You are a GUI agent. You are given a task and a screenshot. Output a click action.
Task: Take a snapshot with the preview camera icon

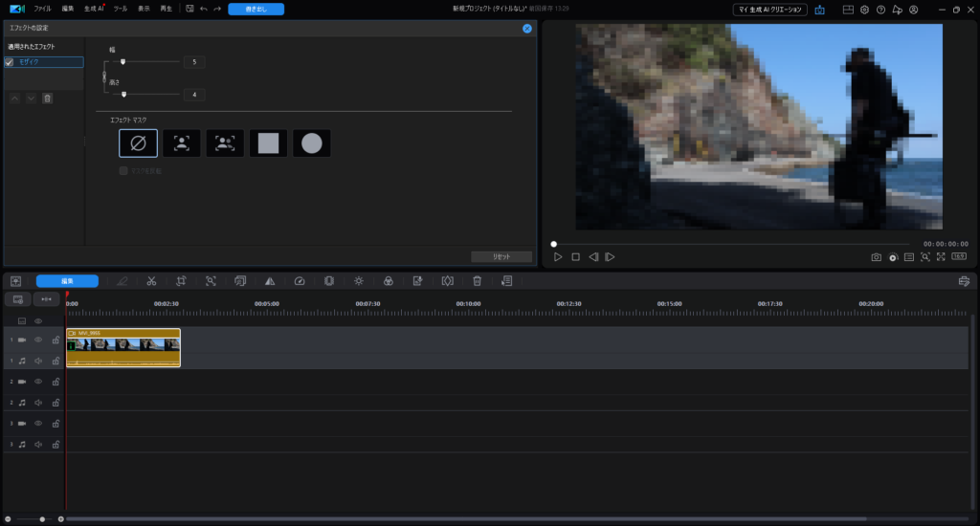(876, 257)
